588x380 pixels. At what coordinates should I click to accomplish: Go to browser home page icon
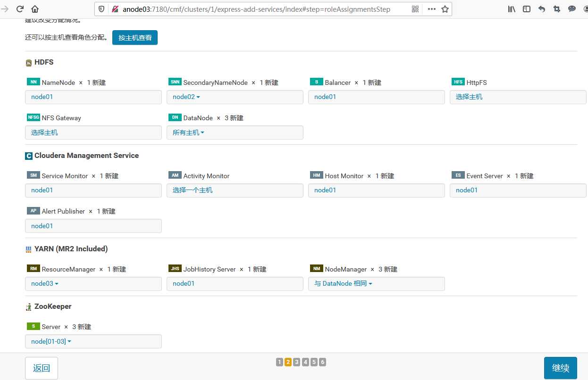35,9
